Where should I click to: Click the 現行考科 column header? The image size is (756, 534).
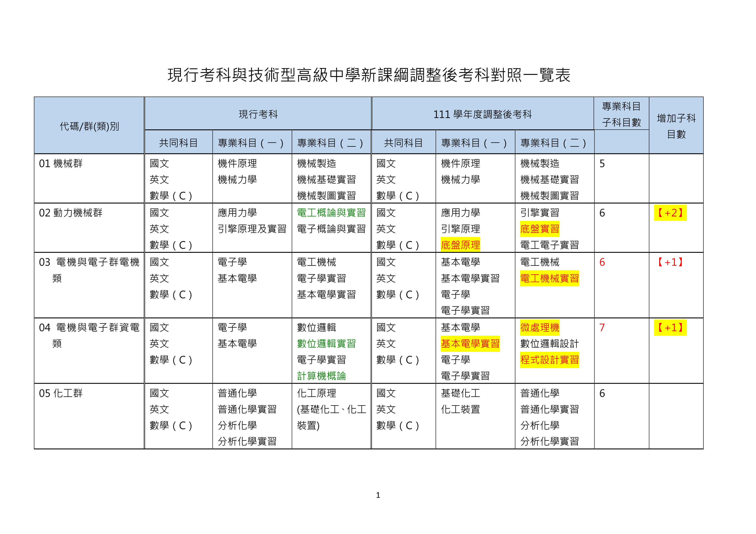point(258,114)
